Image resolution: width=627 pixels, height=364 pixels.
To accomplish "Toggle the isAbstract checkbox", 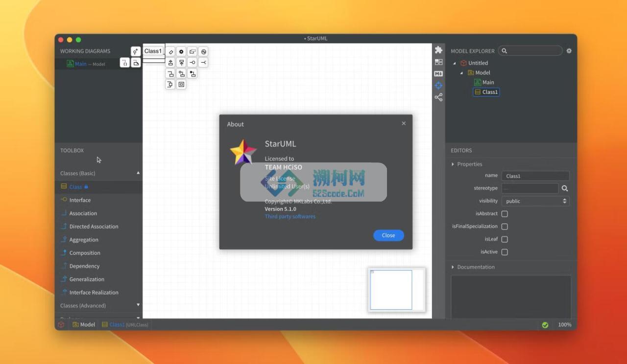I will 505,214.
